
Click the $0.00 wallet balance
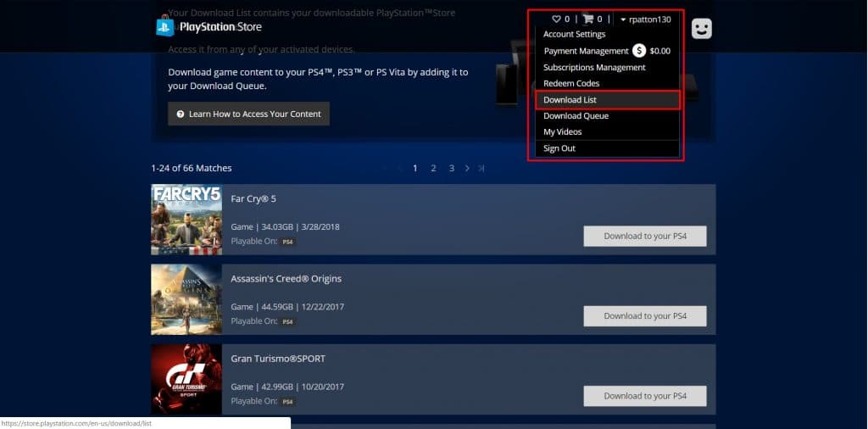click(659, 51)
